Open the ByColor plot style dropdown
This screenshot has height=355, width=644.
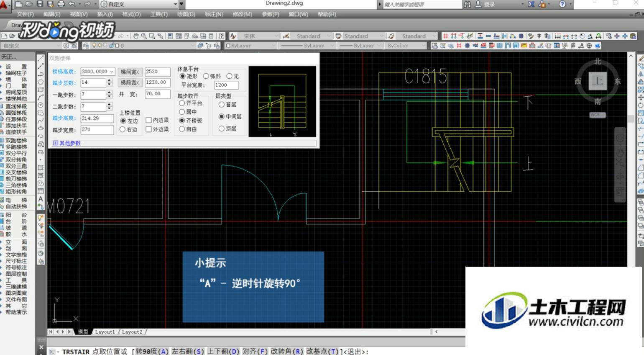(x=423, y=46)
